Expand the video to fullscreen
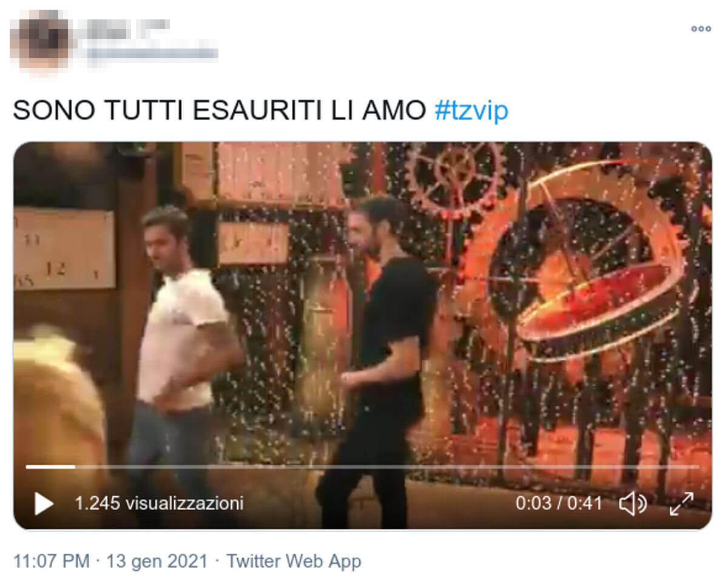This screenshot has width=728, height=586. 681,503
